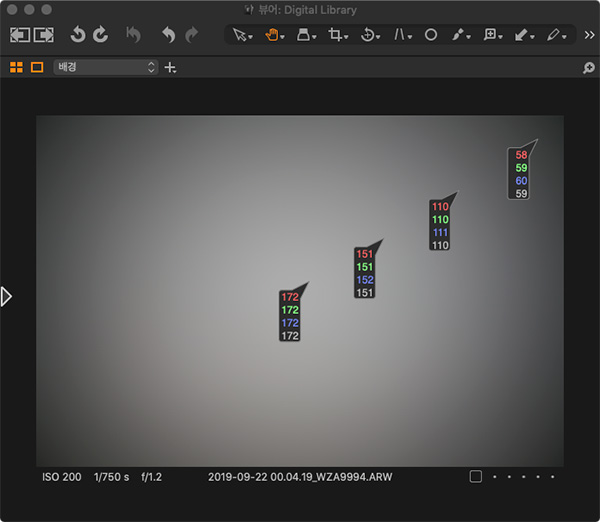Select the orange pan hand tool
The height and width of the screenshot is (522, 600).
coord(270,35)
